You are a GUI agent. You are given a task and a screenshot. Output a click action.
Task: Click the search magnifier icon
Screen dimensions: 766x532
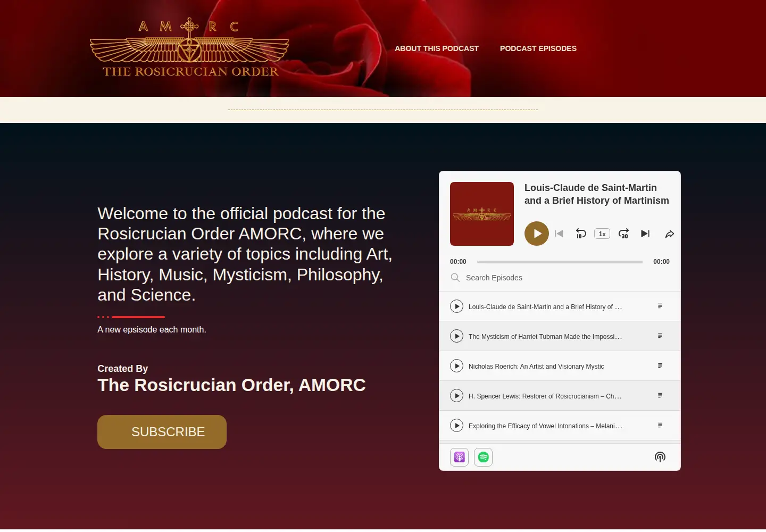tap(455, 278)
